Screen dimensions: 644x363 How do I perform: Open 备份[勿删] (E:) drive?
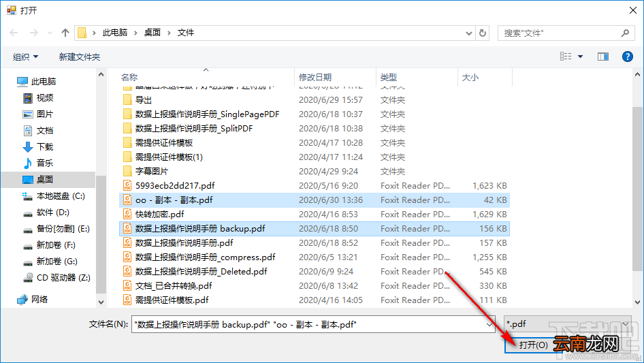[57, 229]
